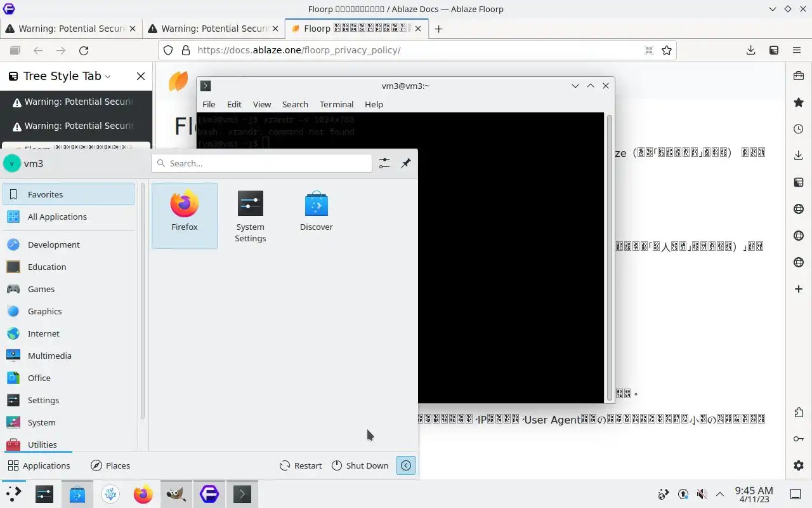
Task: Open System Settings from the taskbar
Action: 44,494
